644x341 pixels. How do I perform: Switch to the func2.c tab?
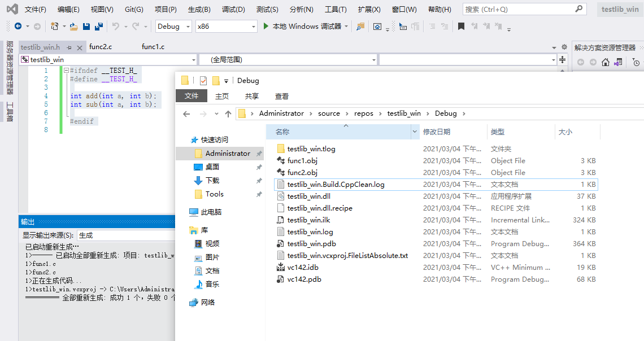pyautogui.click(x=101, y=47)
